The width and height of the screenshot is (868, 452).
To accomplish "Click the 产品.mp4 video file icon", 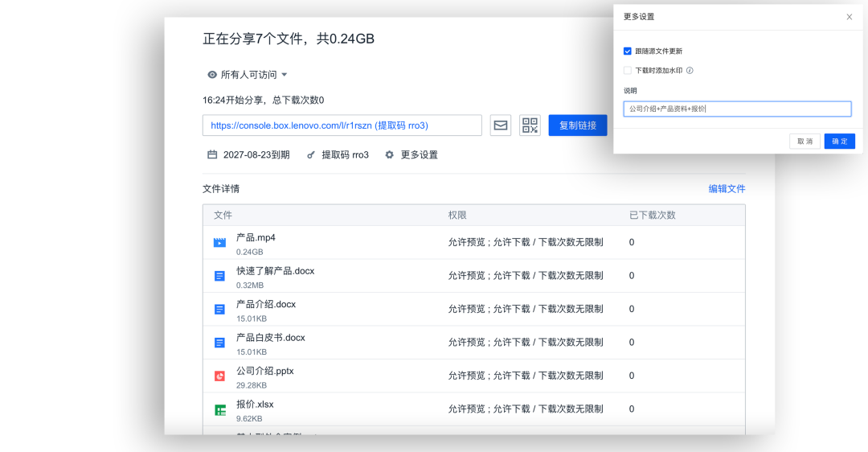I will pyautogui.click(x=219, y=243).
